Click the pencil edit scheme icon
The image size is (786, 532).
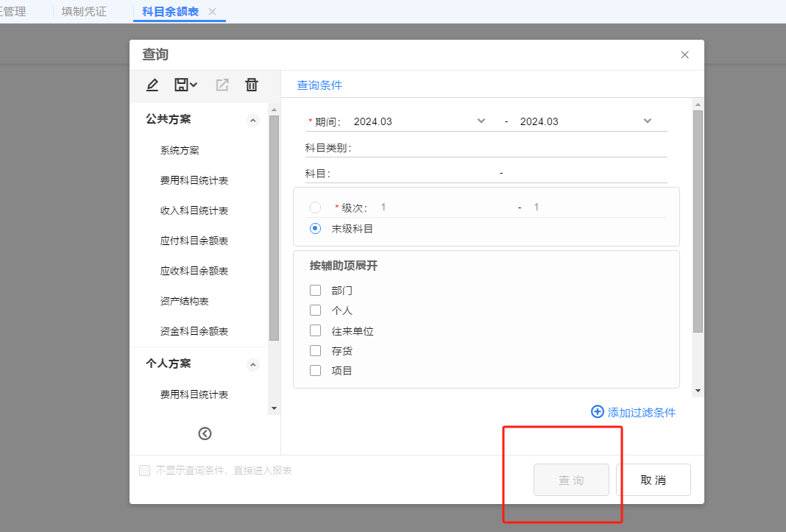click(x=152, y=85)
